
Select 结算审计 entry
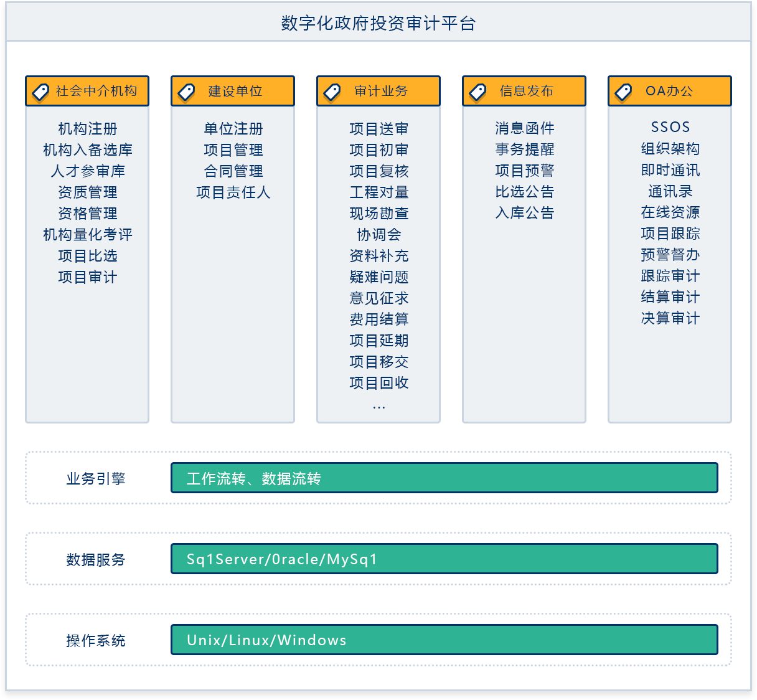pyautogui.click(x=670, y=297)
